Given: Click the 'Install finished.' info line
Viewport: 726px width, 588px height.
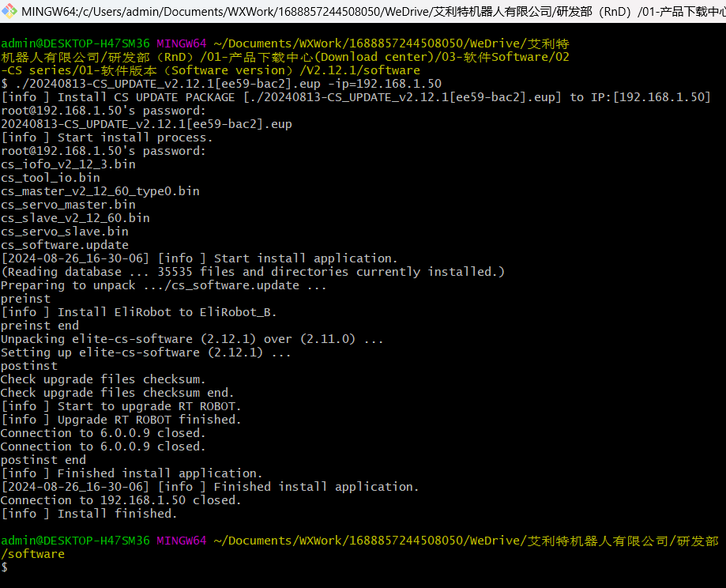Looking at the screenshot, I should (89, 514).
